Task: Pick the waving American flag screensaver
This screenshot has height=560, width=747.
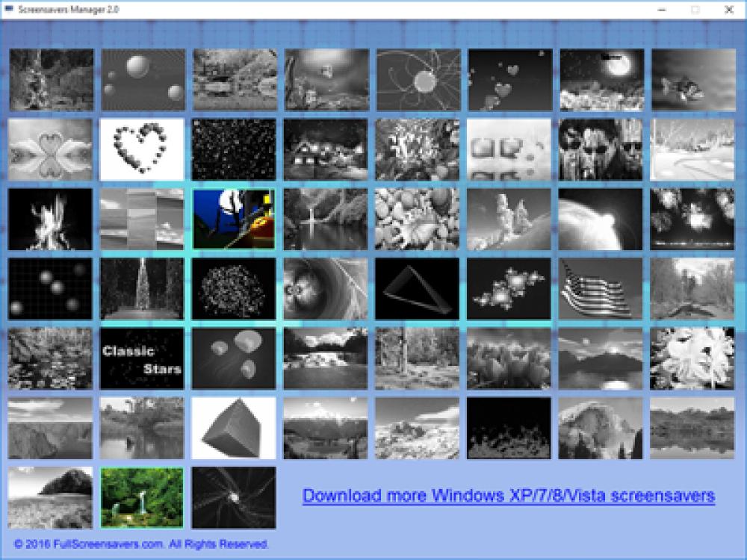Action: (x=603, y=287)
